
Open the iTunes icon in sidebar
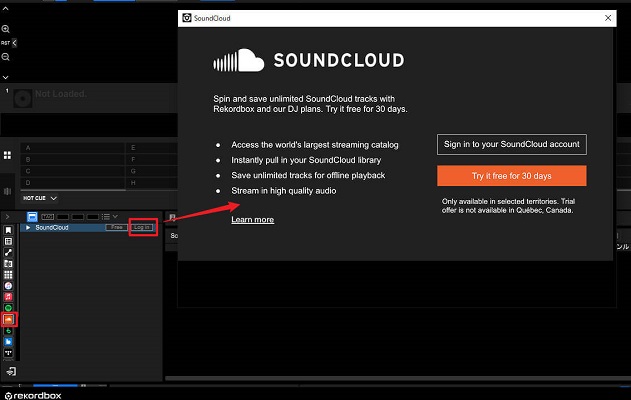(8, 286)
